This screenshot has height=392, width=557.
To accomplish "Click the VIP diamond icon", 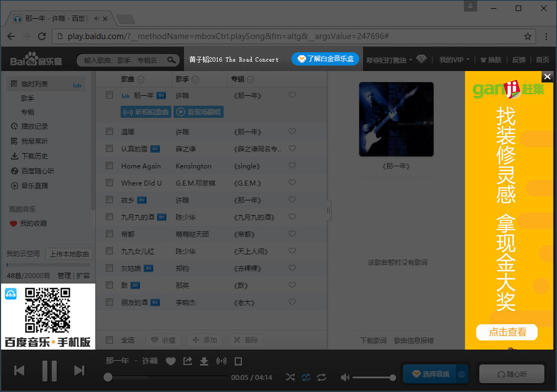I will pos(421,59).
